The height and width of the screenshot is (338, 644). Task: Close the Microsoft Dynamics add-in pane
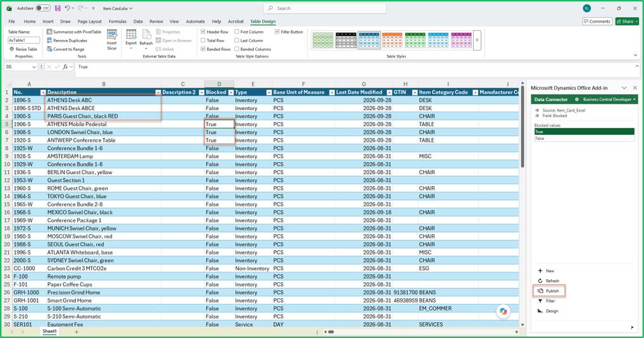[x=635, y=88]
